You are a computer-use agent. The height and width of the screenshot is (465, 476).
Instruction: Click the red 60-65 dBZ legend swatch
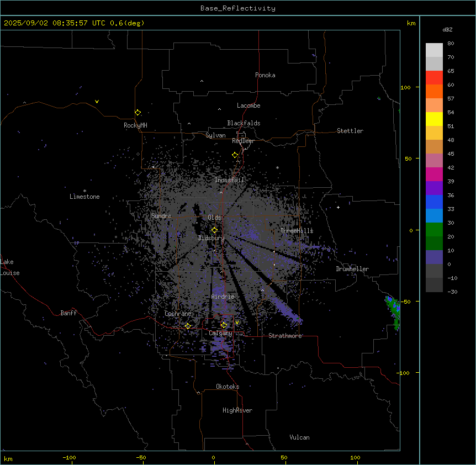tap(434, 78)
